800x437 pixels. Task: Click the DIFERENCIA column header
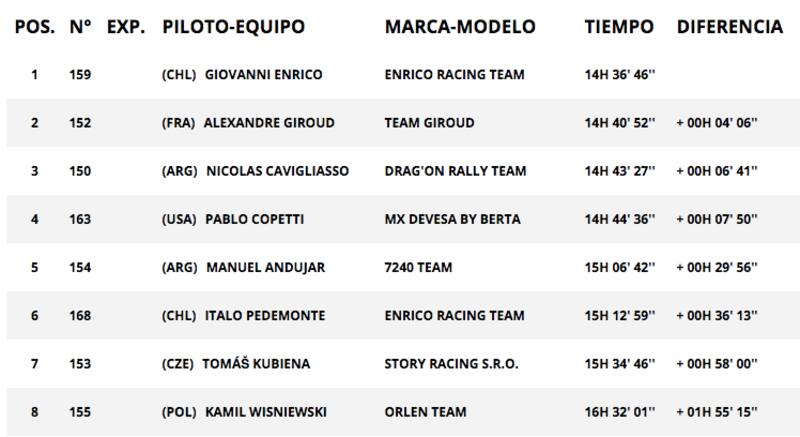729,24
